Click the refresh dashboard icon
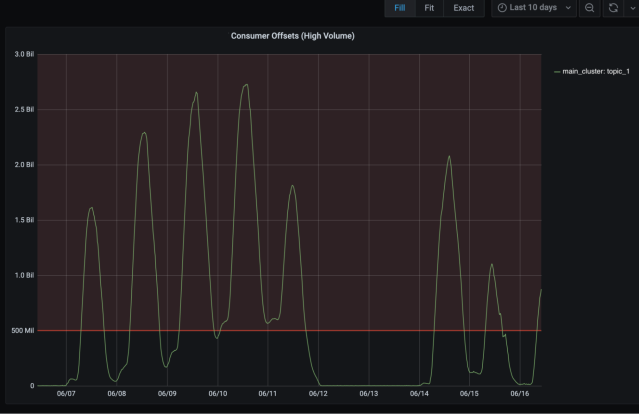Viewport: 639px width, 414px height. 613,8
